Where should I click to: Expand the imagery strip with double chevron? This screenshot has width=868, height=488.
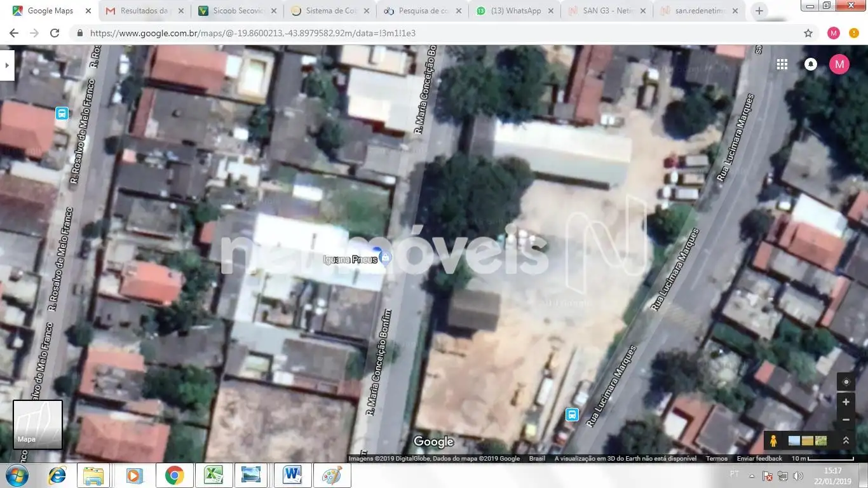tap(846, 440)
